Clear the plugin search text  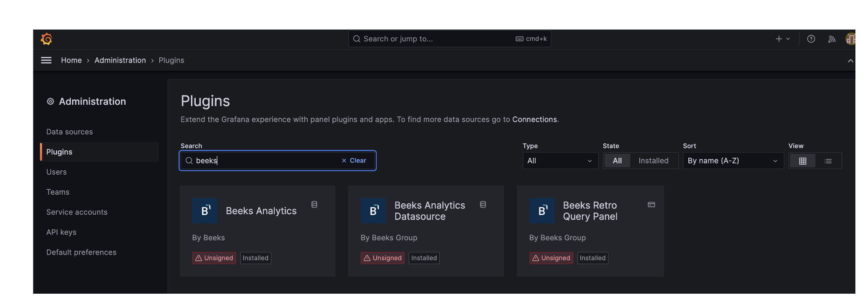click(x=354, y=161)
